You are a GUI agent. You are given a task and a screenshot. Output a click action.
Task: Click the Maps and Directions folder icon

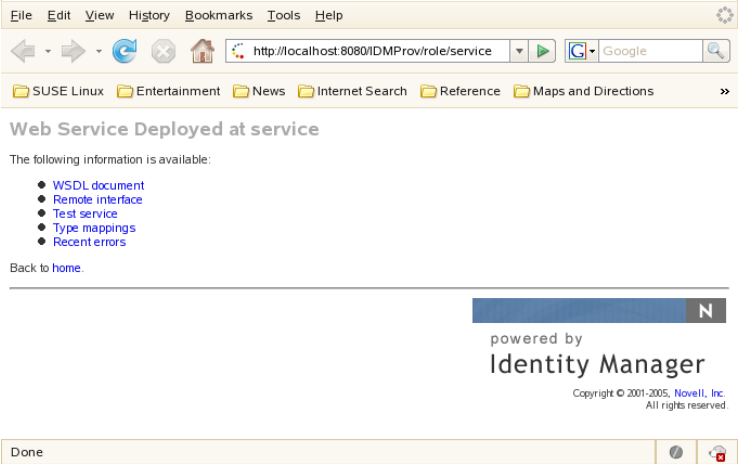(521, 91)
